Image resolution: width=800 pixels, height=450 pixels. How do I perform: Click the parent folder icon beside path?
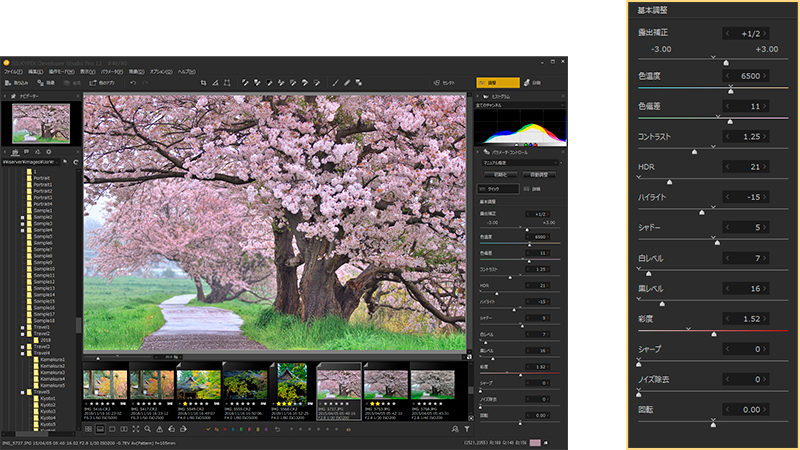point(65,162)
